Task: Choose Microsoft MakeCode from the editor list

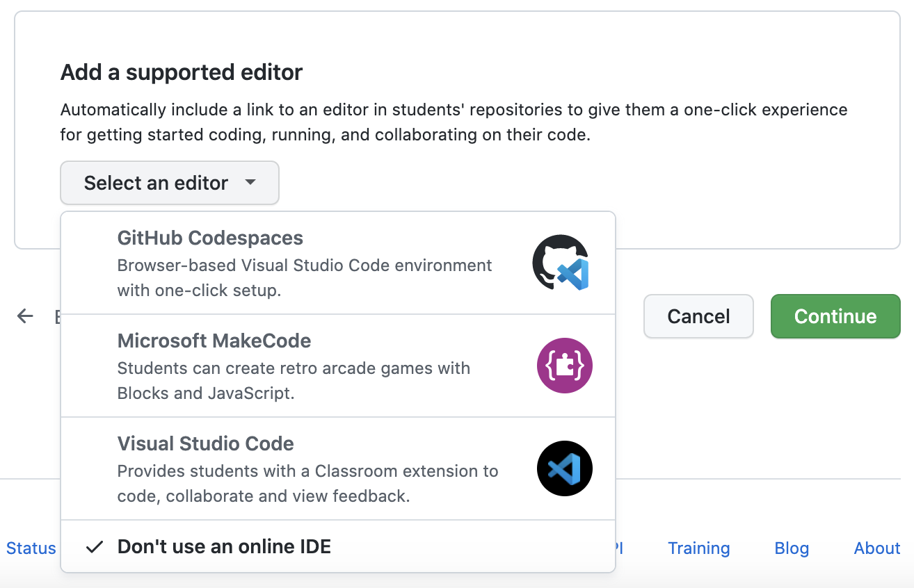Action: [338, 366]
